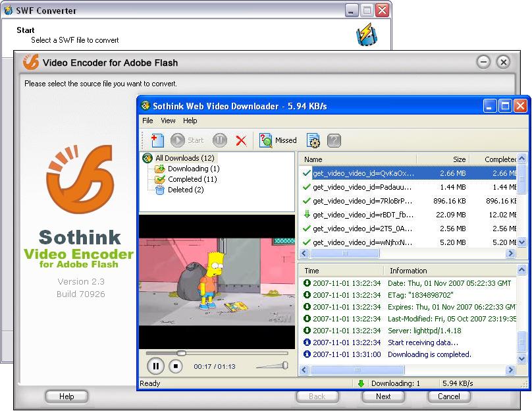Screen dimensions: 532x411
Task: Click the Bart Simpson video preview
Action: [217, 281]
